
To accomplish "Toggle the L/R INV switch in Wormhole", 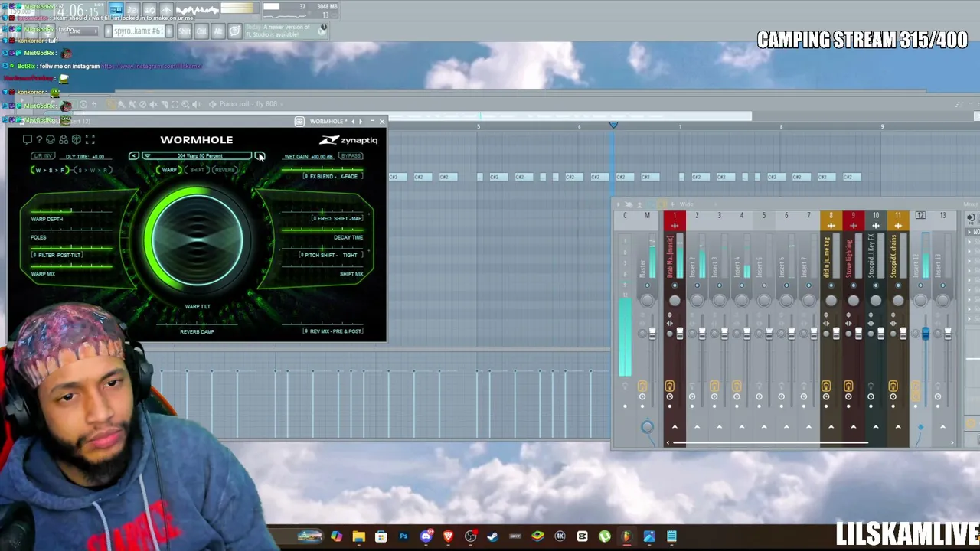I will pyautogui.click(x=42, y=156).
